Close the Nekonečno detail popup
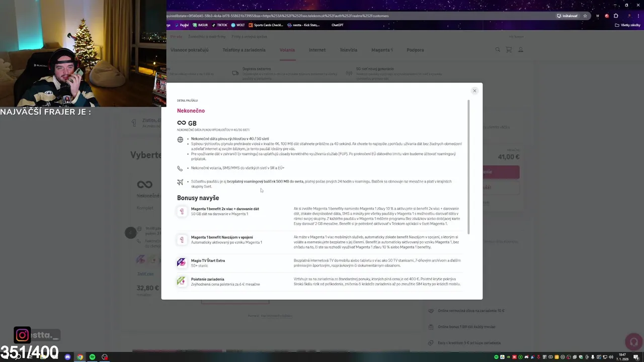The image size is (644, 362). tap(474, 91)
